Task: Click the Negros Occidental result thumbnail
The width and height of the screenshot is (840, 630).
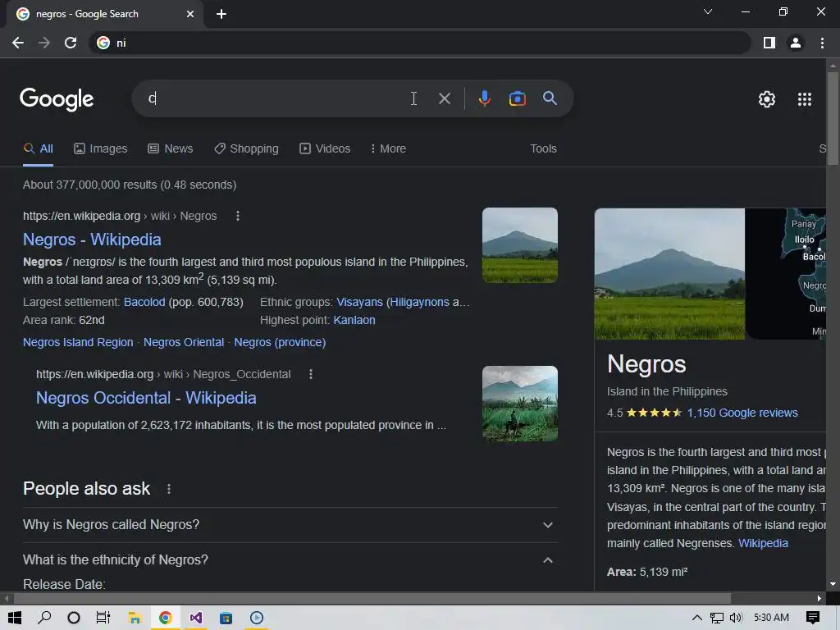Action: (519, 404)
